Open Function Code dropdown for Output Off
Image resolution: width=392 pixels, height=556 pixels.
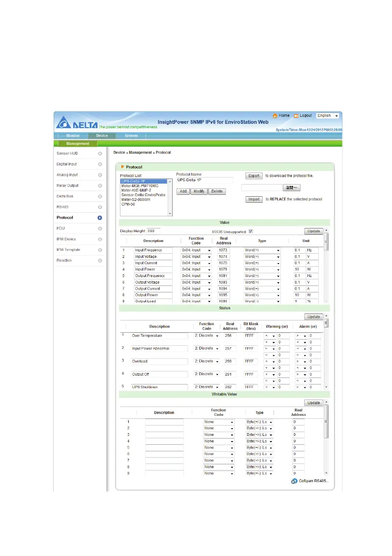pyautogui.click(x=207, y=374)
